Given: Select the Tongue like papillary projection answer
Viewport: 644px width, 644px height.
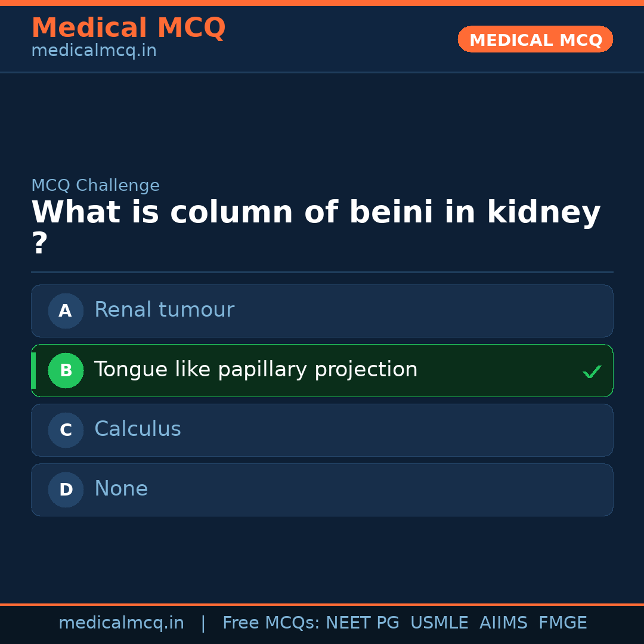Looking at the screenshot, I should coord(256,370).
